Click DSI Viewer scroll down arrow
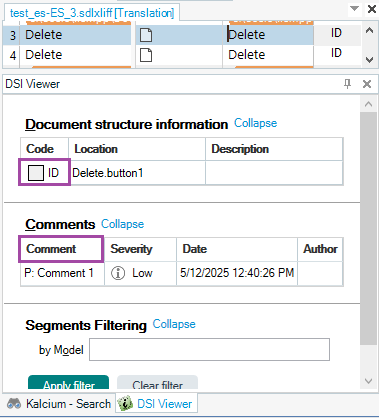This screenshot has width=379, height=418. [x=369, y=381]
